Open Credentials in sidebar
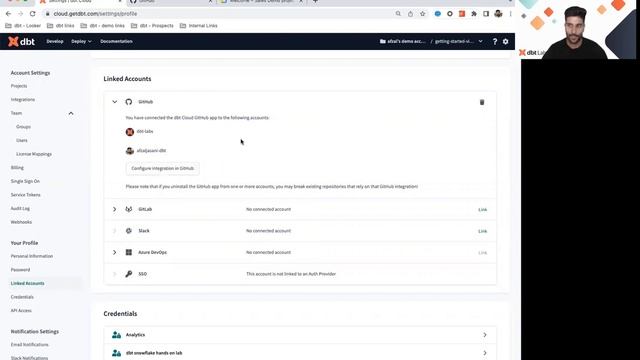This screenshot has width=640, height=360. [22, 297]
